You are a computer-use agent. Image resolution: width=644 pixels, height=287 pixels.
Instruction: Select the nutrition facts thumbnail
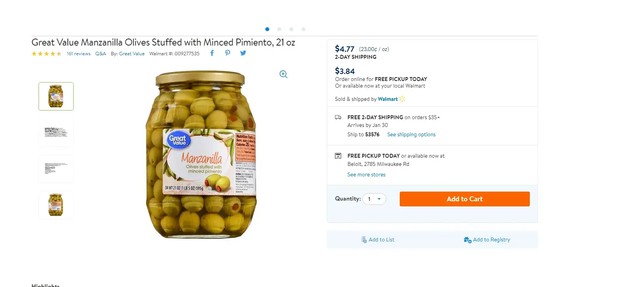pyautogui.click(x=56, y=132)
